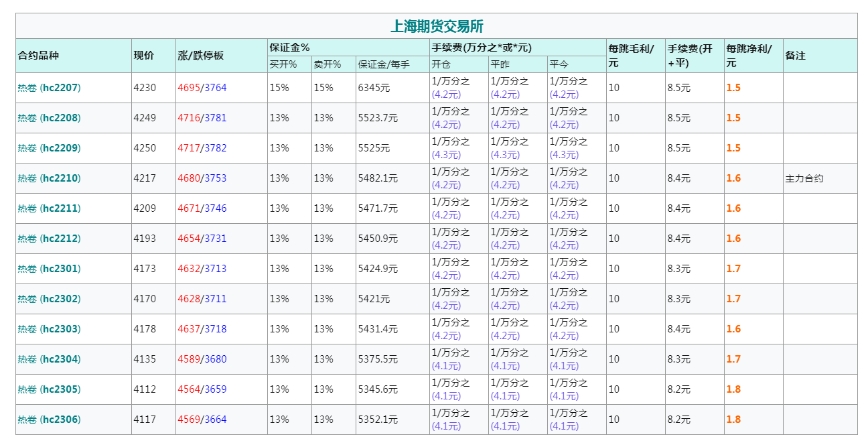Click the 保证金% header
Screen dimensions: 868x445
point(289,47)
